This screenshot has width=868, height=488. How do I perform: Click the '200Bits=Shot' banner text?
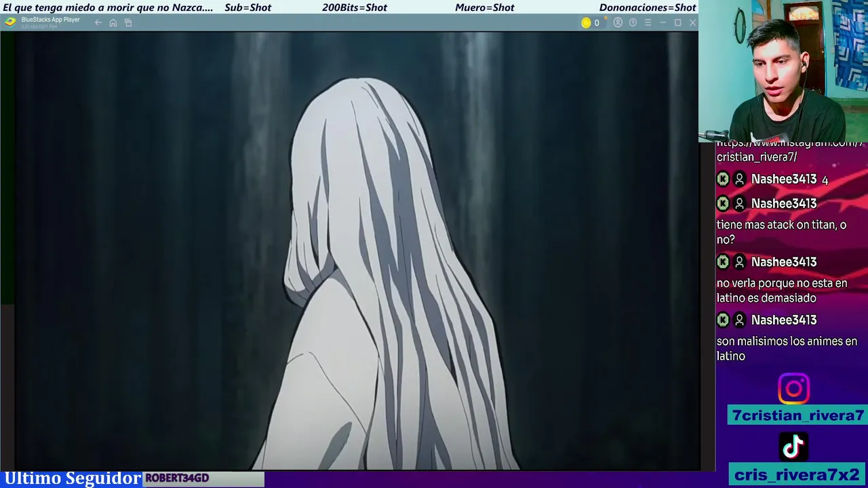click(x=355, y=7)
